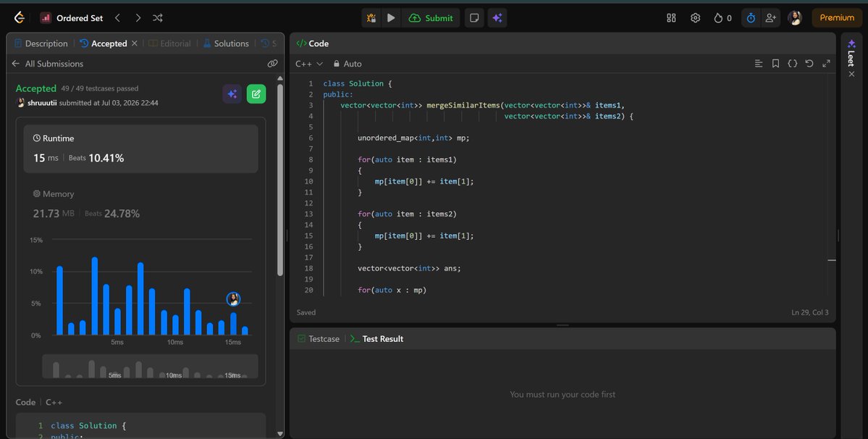Switch to the Description tab
The height and width of the screenshot is (439, 868).
tap(41, 43)
